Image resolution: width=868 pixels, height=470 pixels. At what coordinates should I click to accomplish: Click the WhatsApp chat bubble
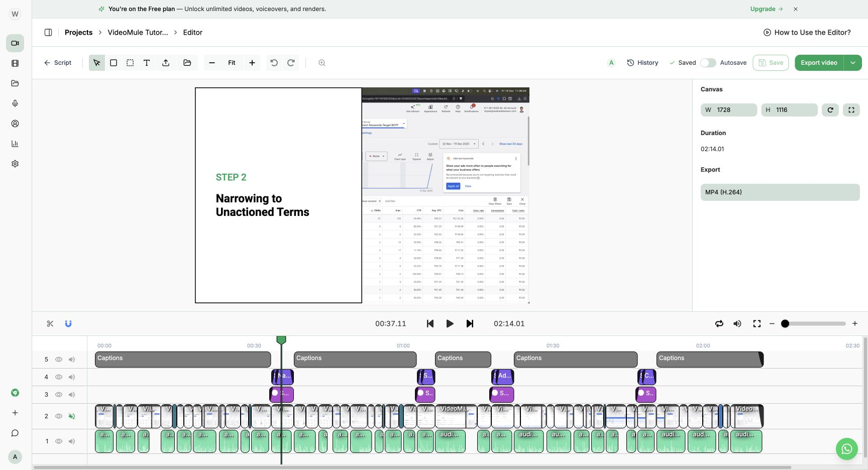click(847, 449)
